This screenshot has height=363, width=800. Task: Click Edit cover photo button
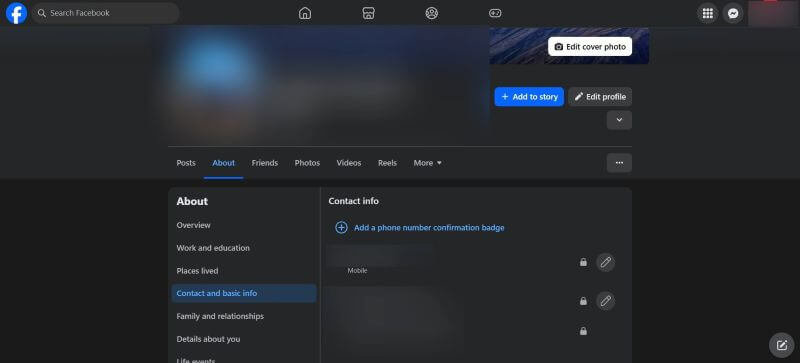(590, 46)
